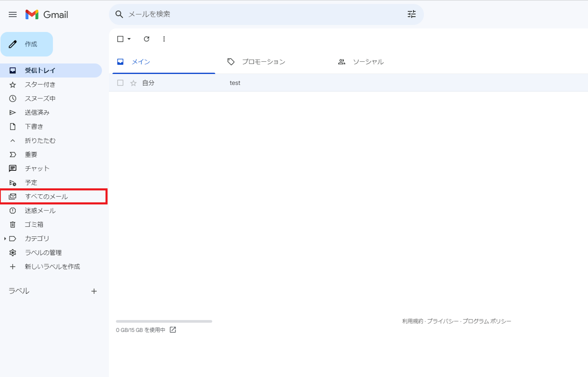Open the スヌーズ中 snoozed folder
This screenshot has height=377, width=588.
click(x=40, y=99)
